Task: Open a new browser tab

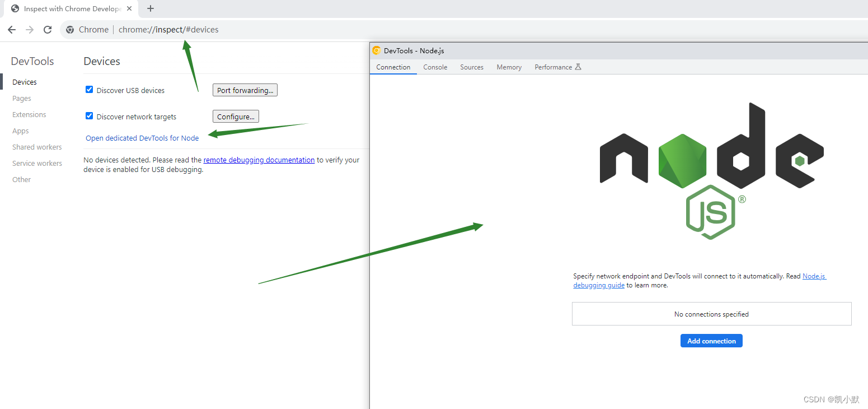Action: coord(150,8)
